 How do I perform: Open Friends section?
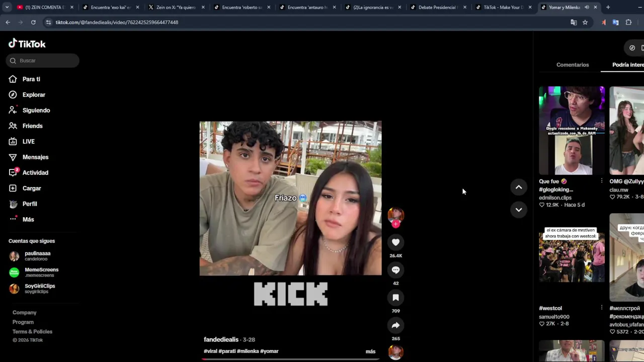pos(32,126)
